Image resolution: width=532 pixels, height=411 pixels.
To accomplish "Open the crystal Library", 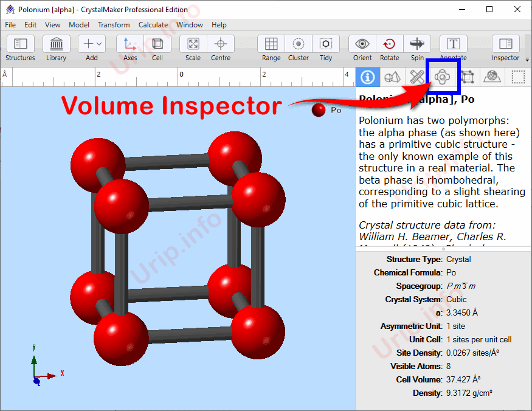I will [57, 44].
